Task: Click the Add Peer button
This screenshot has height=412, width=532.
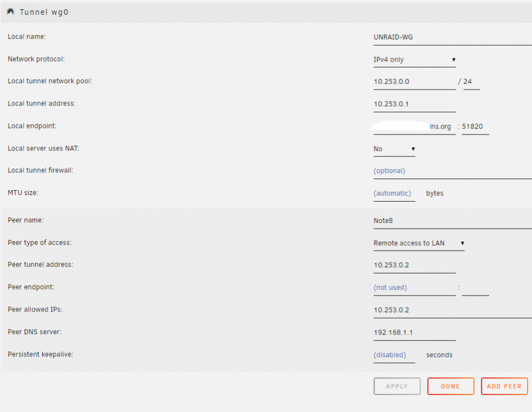Action: [504, 386]
